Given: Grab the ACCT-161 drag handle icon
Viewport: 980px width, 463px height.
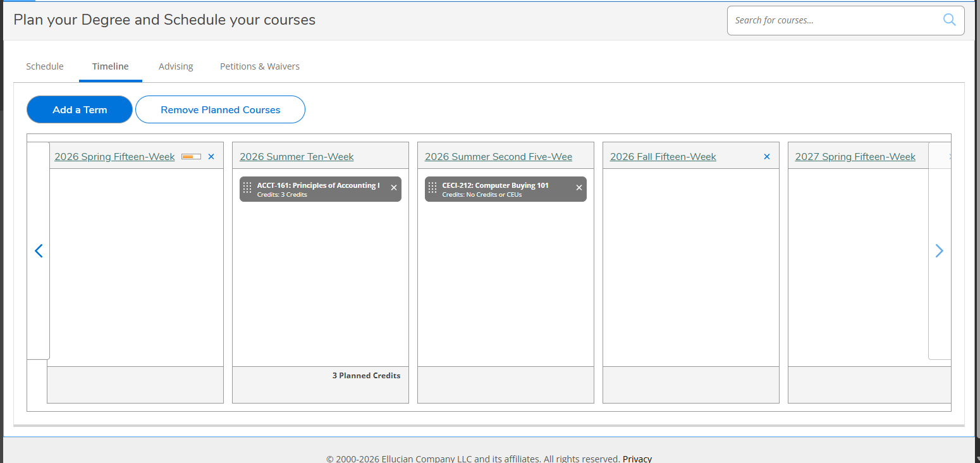Looking at the screenshot, I should (247, 188).
